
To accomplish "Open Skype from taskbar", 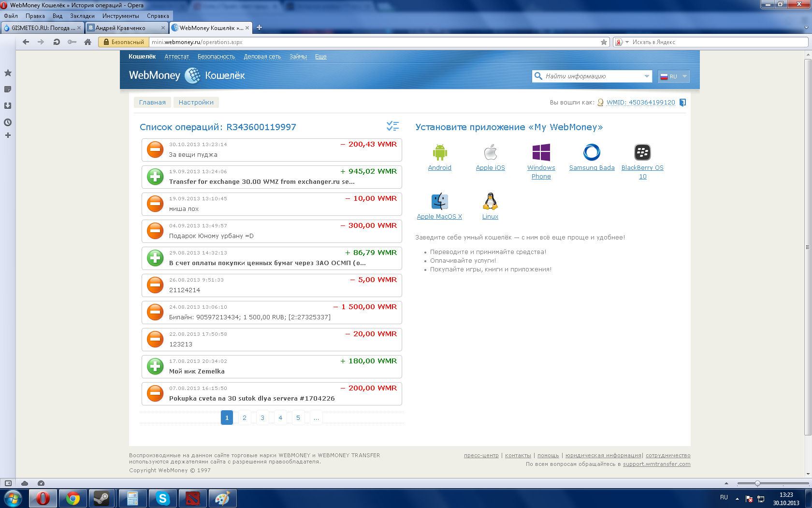I will tap(163, 498).
